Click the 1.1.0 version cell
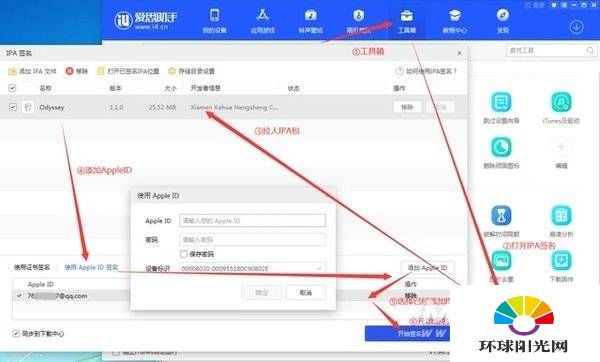Screen dimensions: 600x362 click(116, 108)
